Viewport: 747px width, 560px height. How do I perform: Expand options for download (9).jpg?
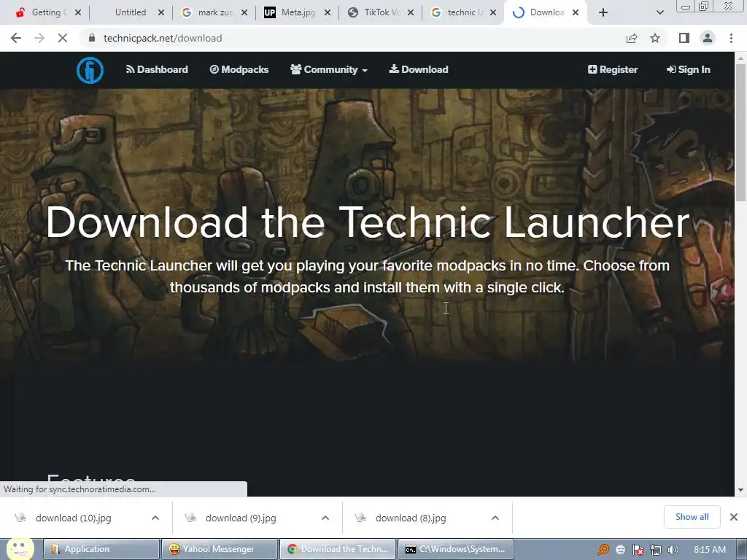325,518
